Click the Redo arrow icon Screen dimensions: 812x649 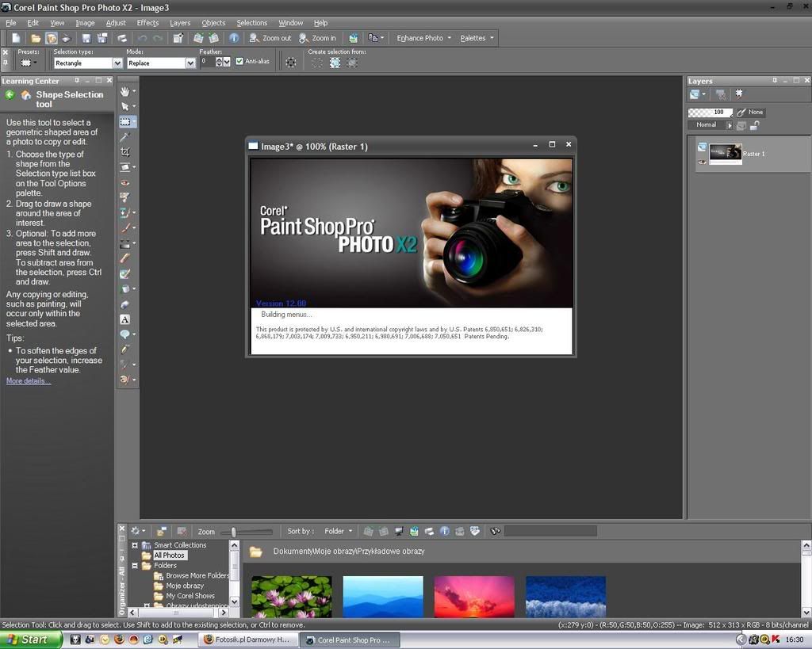point(158,38)
